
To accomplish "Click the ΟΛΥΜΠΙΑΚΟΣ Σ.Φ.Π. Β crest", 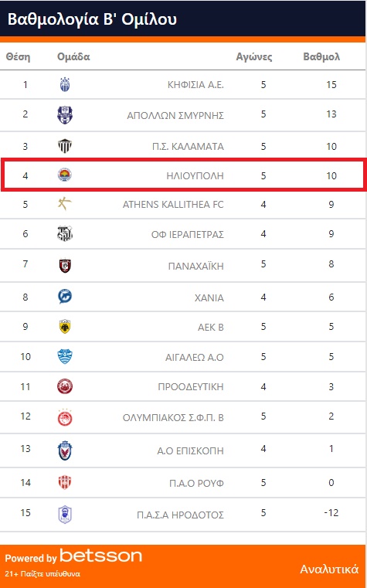I will pos(65,417).
